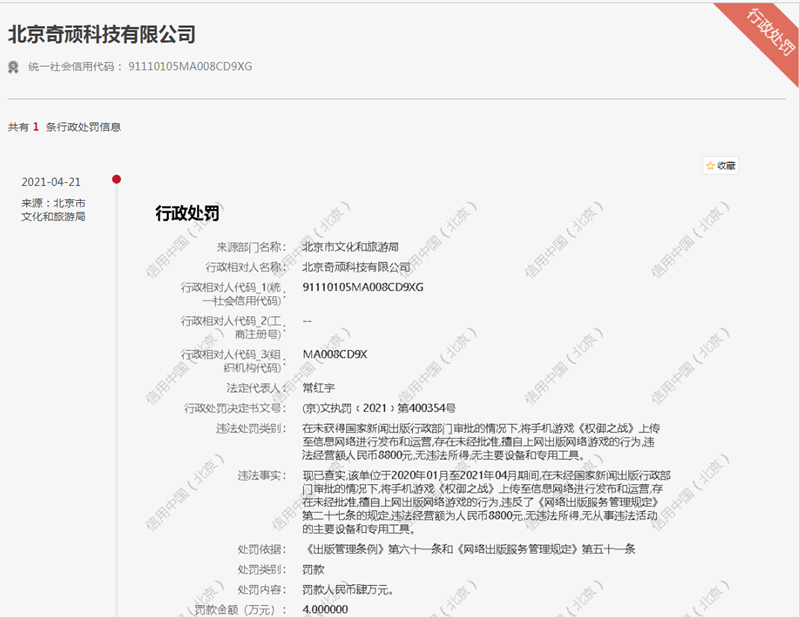Click the count text 共有 1 条行政处罚信息
800x617 pixels.
(x=64, y=127)
